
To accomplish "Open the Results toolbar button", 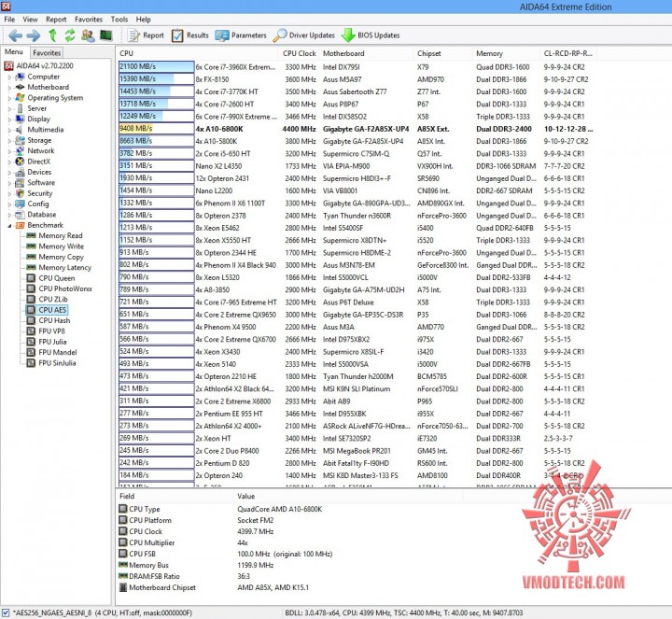I will point(189,35).
